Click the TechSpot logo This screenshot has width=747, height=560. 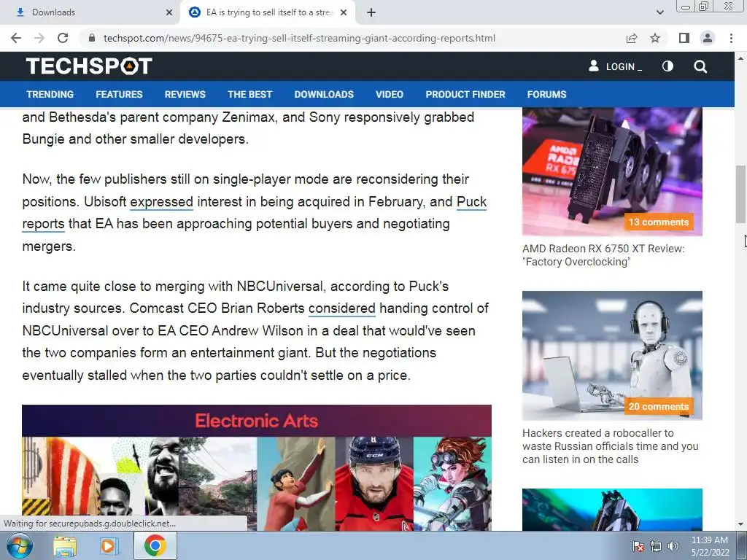pos(89,66)
